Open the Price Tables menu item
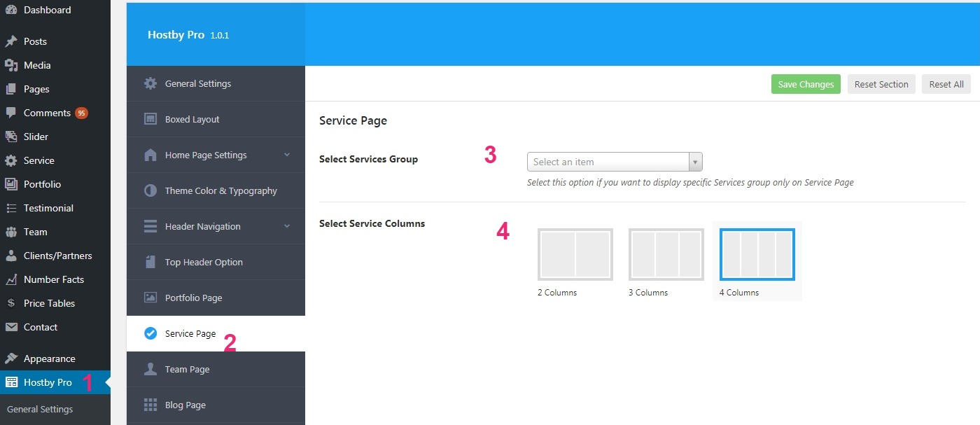This screenshot has height=425, width=980. point(55,303)
